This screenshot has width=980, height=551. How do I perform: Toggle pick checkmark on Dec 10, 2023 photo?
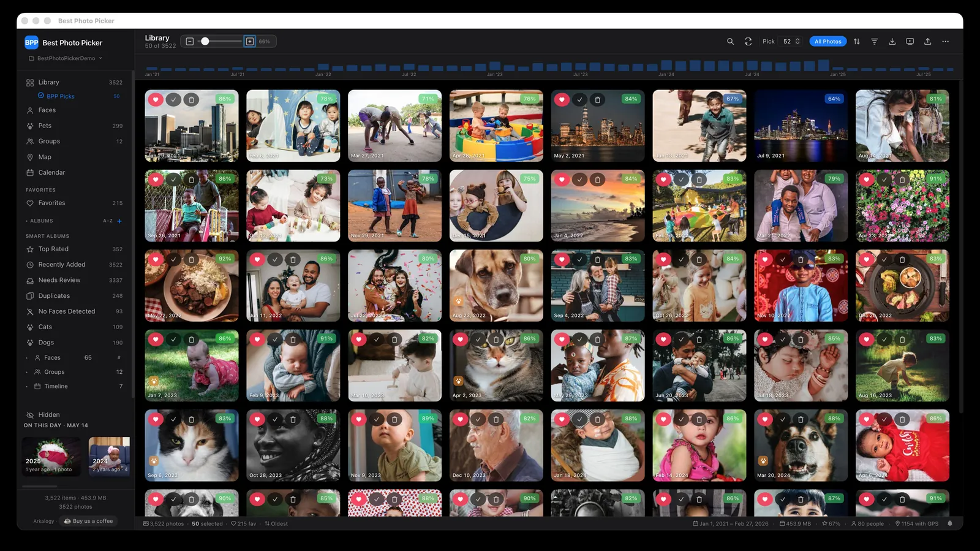[x=478, y=419]
